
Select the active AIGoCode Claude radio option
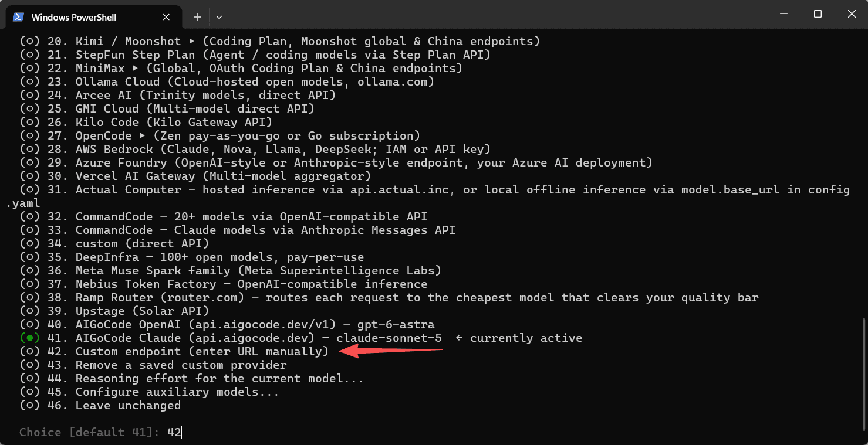pyautogui.click(x=29, y=338)
